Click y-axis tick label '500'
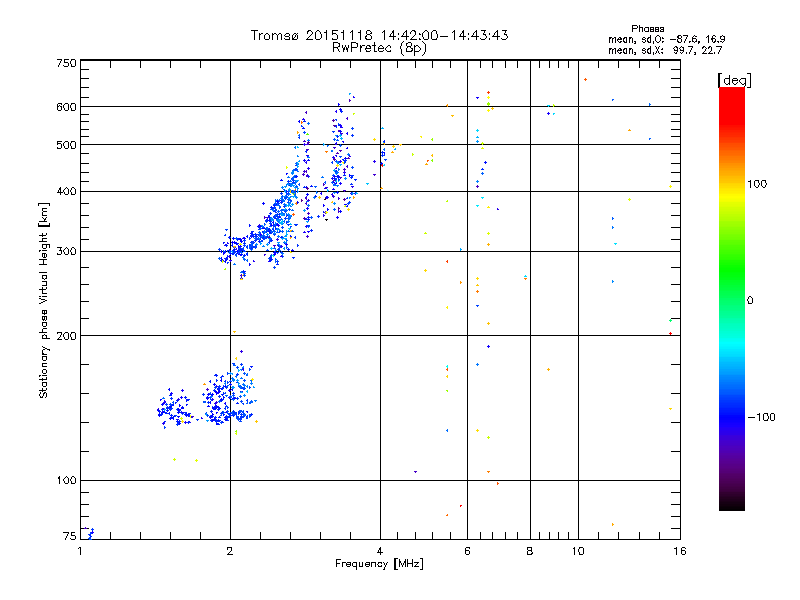Viewport: 800px width, 600px height. click(x=67, y=145)
